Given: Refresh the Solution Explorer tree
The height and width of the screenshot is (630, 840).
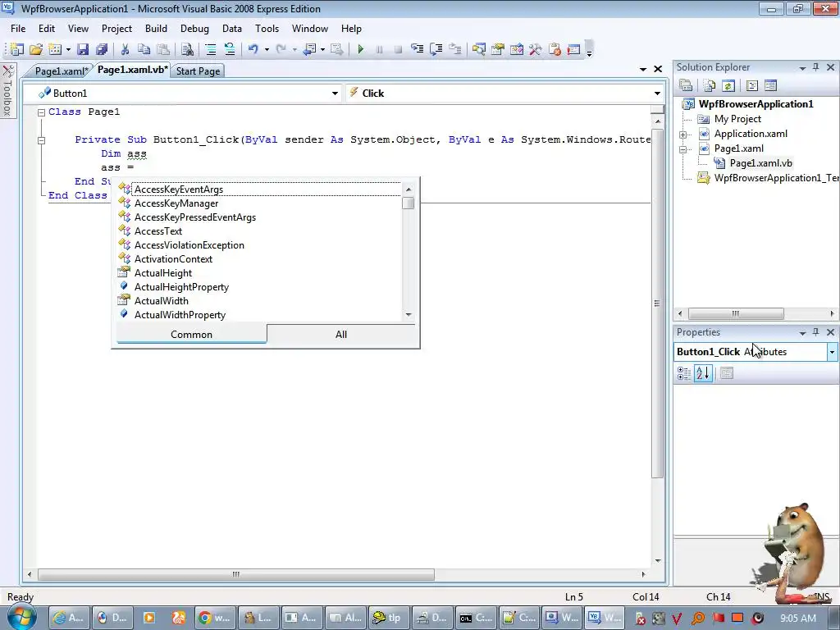Looking at the screenshot, I should coord(728,85).
